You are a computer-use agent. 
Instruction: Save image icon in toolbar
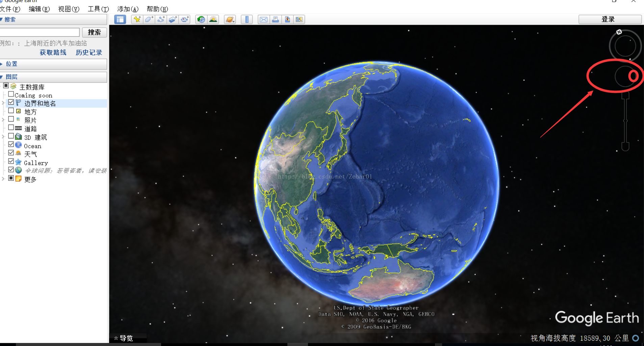click(287, 20)
